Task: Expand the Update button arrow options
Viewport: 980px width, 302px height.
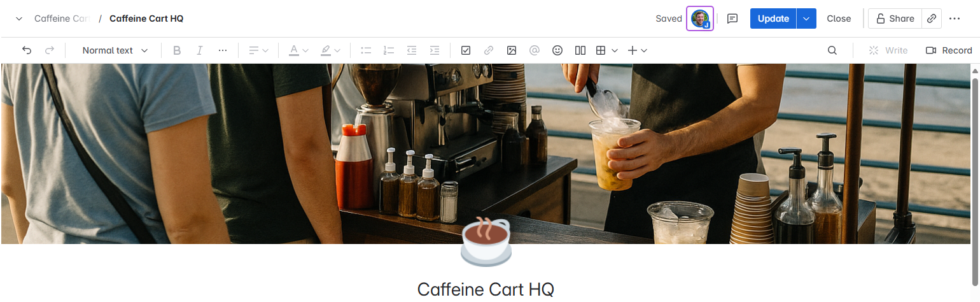Action: point(806,18)
